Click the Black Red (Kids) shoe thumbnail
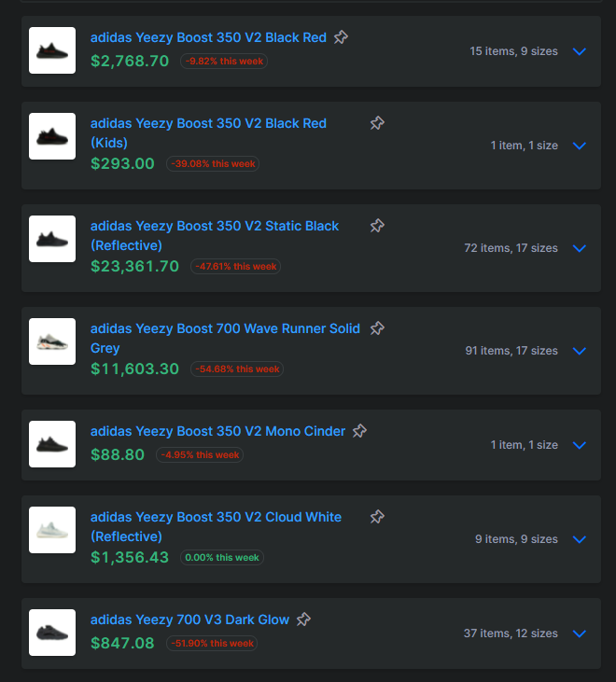This screenshot has height=682, width=616. (x=52, y=136)
